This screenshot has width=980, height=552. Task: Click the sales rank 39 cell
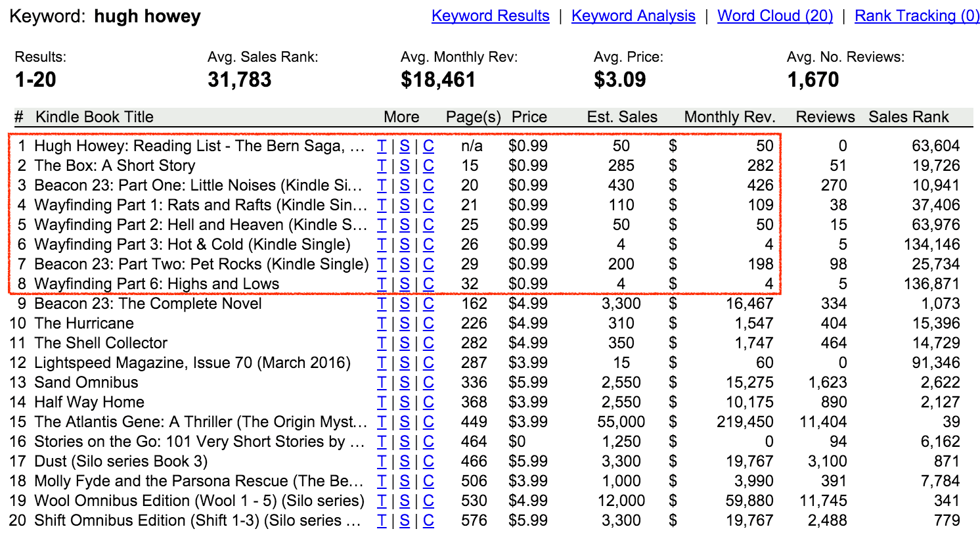tap(951, 422)
